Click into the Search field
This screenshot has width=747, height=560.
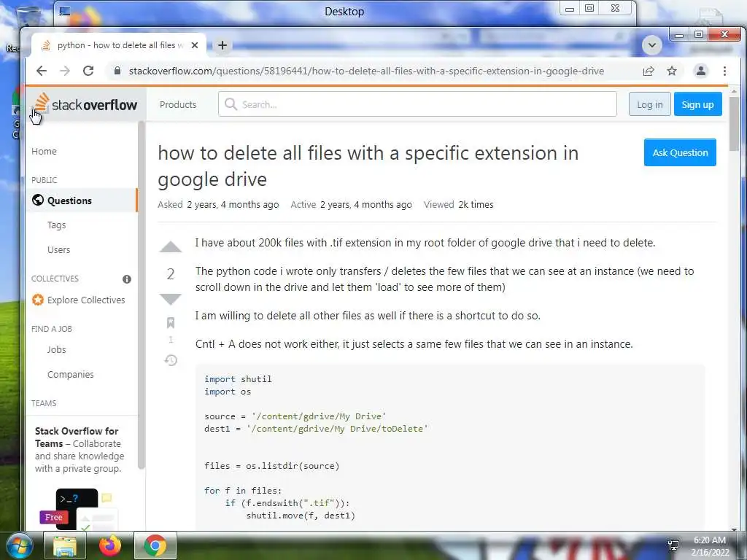click(417, 104)
